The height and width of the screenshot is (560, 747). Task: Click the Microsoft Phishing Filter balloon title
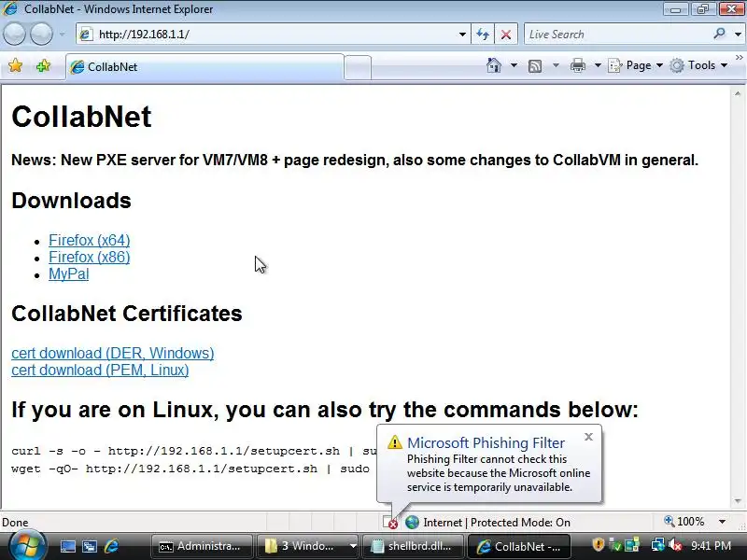(486, 442)
